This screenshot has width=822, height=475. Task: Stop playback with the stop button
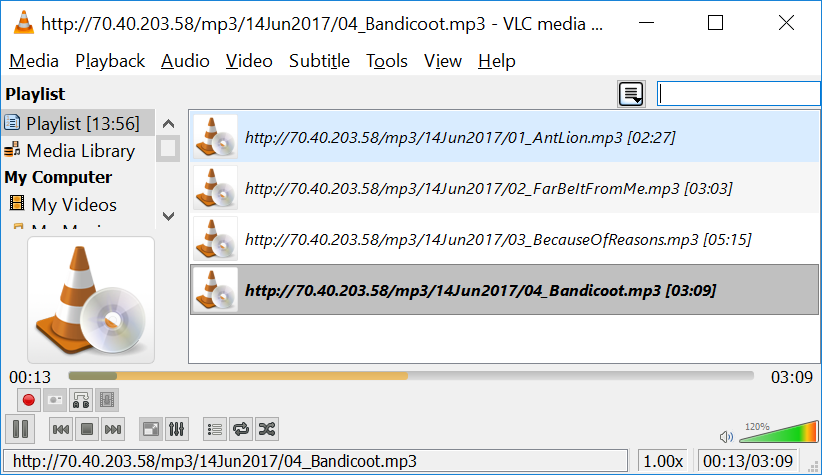87,430
